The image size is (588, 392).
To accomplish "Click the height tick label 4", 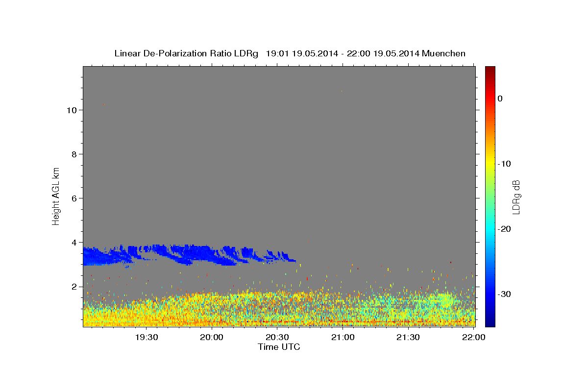I will click(x=74, y=242).
